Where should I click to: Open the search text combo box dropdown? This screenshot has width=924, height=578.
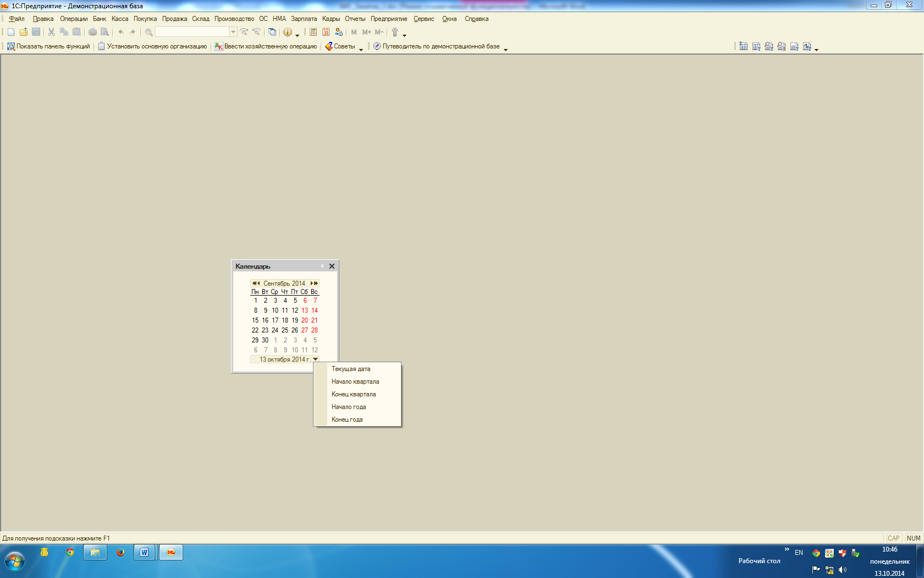coord(233,32)
